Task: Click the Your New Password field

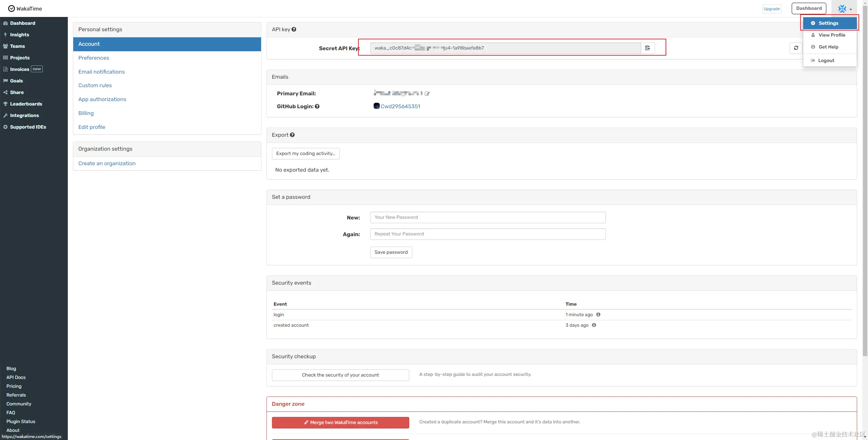Action: 488,217
